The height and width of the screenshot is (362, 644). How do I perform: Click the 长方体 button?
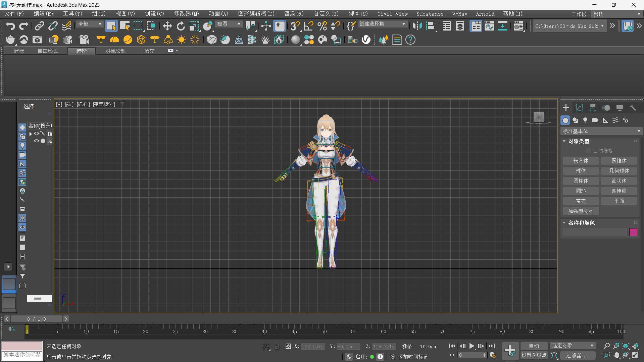click(x=581, y=161)
